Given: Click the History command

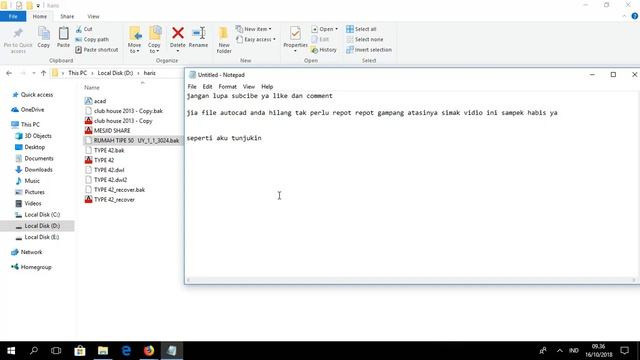Looking at the screenshot, I should (324, 50).
